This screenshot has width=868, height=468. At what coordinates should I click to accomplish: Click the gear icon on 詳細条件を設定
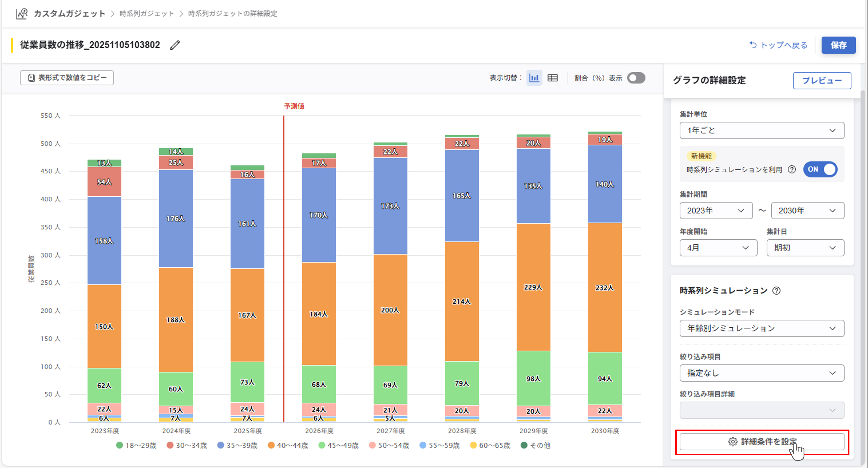[732, 442]
